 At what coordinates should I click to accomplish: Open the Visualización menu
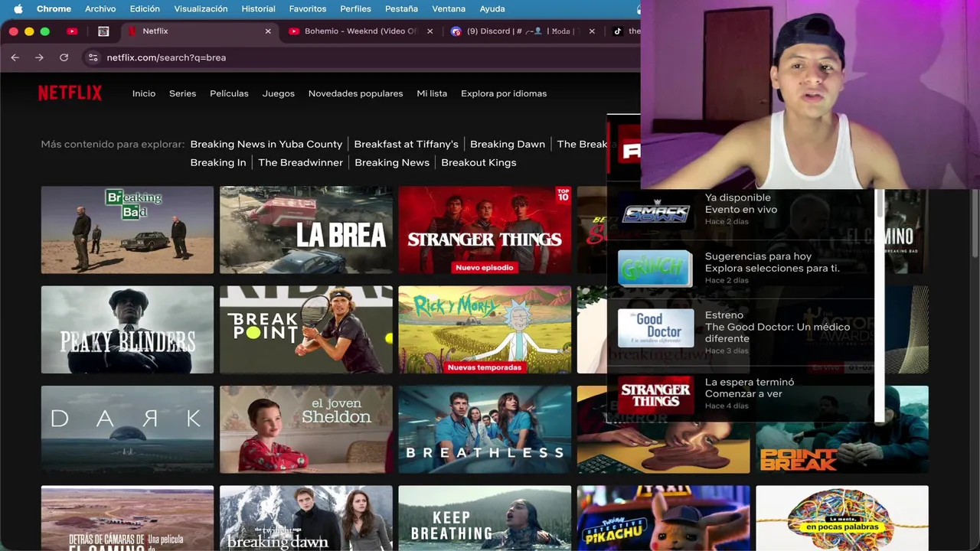pos(201,9)
